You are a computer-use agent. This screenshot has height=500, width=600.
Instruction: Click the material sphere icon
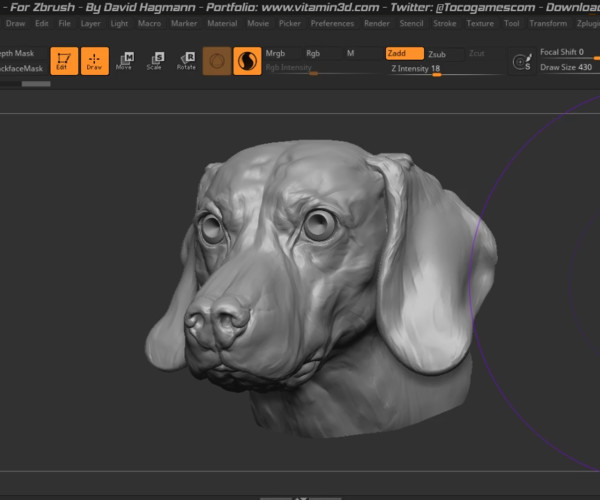tap(247, 61)
